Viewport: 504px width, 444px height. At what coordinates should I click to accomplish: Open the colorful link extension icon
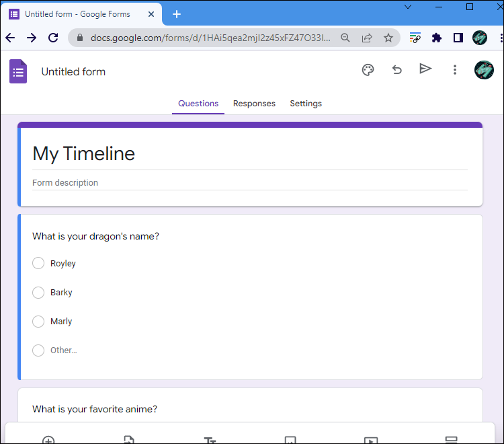(415, 38)
